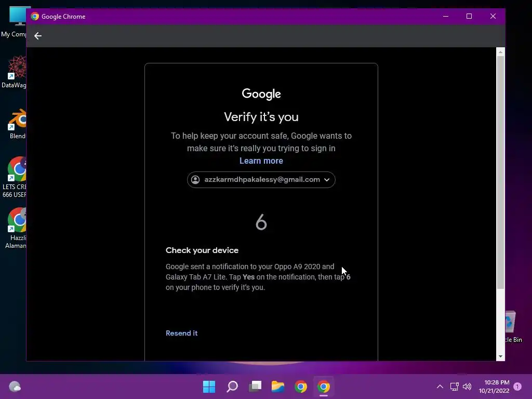Show hidden system tray icons
The height and width of the screenshot is (399, 532).
click(440, 387)
